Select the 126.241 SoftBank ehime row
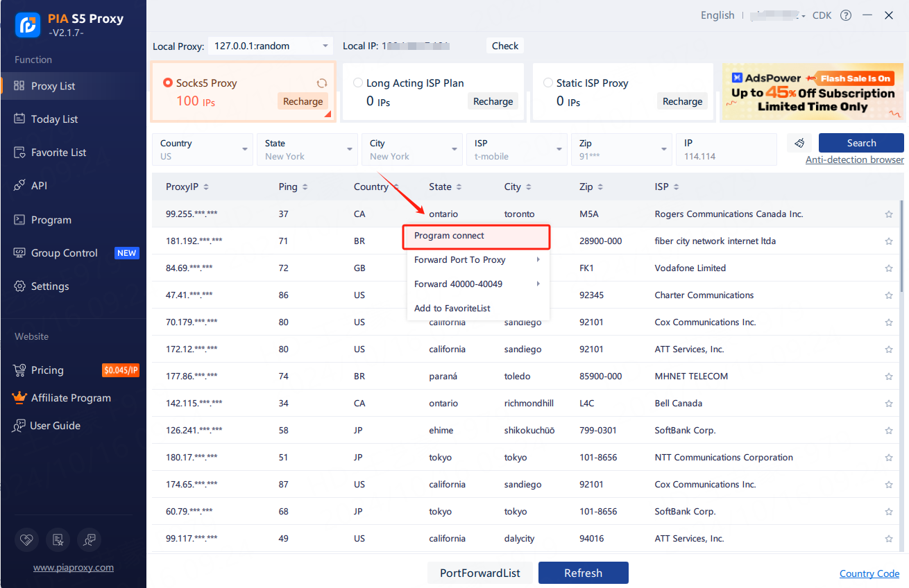909x588 pixels. click(525, 431)
